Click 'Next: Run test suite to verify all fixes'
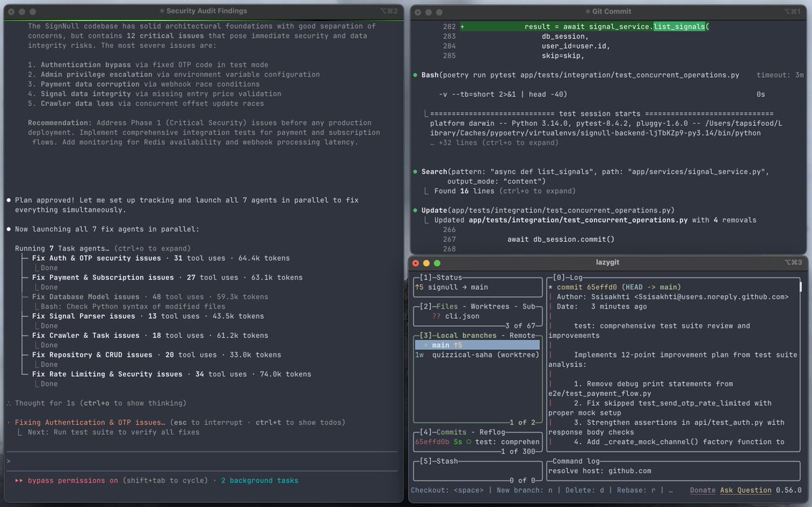 pyautogui.click(x=114, y=432)
